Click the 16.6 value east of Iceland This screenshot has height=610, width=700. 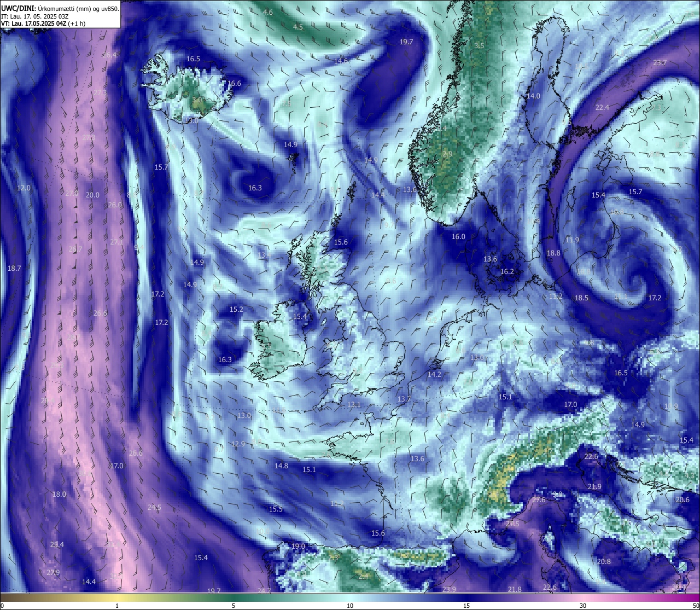point(234,83)
